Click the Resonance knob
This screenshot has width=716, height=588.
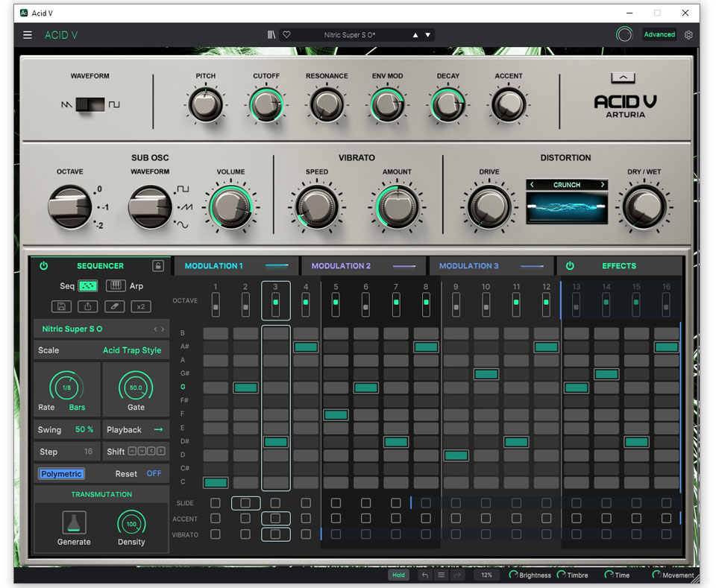tap(327, 105)
